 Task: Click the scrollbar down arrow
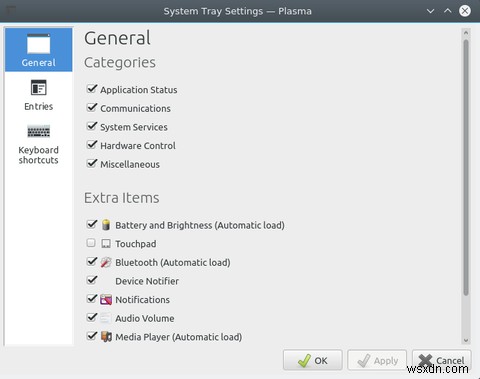(x=466, y=340)
